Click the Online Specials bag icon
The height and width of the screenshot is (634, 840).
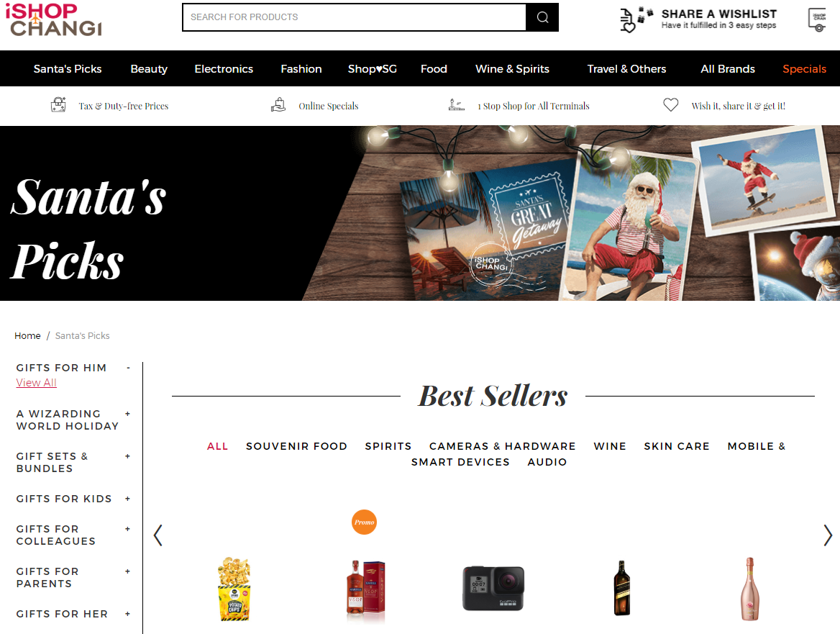tap(278, 104)
